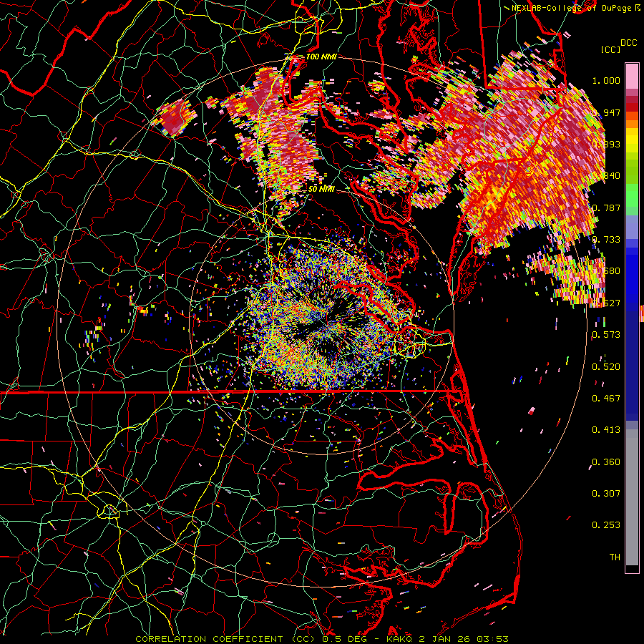Click the 0.787 legend value

coord(606,208)
